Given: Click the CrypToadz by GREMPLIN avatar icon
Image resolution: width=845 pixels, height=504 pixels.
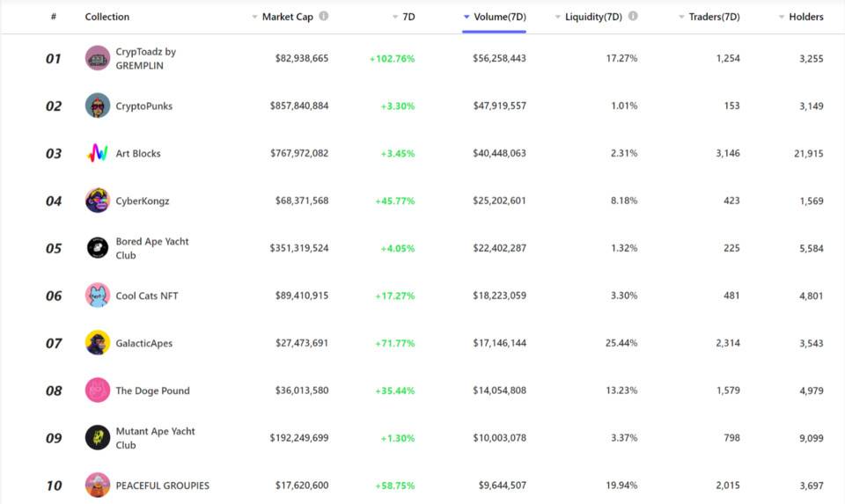Looking at the screenshot, I should [x=98, y=58].
